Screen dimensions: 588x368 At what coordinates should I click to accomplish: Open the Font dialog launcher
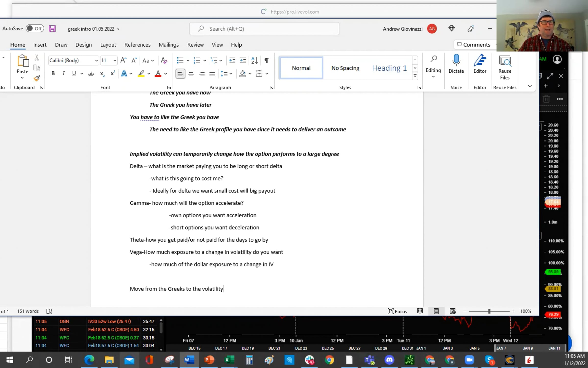click(x=169, y=88)
